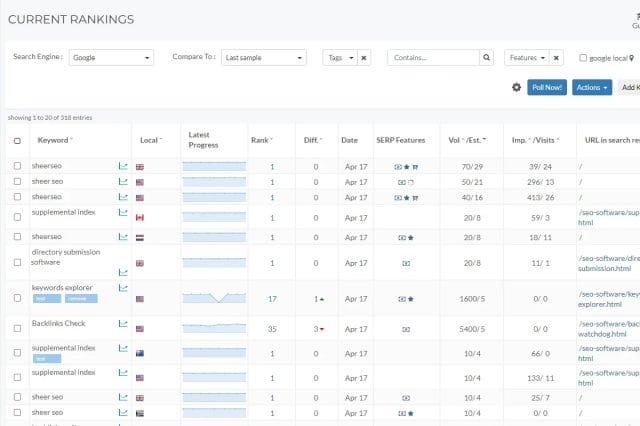Click the Canada flag icon for supplemental index
Image resolution: width=640 pixels, height=426 pixels.
point(140,217)
